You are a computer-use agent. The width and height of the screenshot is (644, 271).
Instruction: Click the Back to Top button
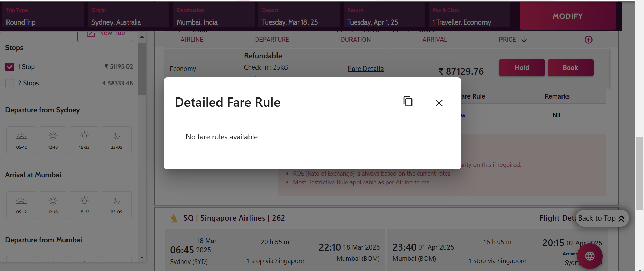[601, 218]
